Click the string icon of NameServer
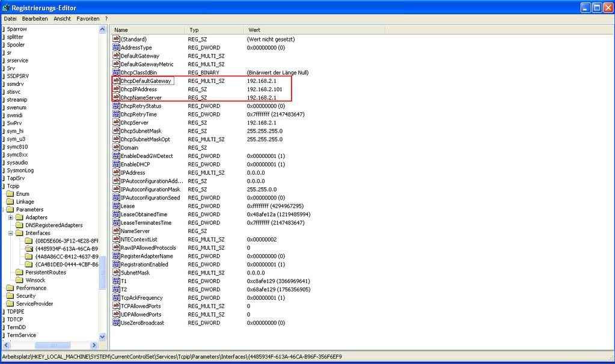 tap(116, 231)
